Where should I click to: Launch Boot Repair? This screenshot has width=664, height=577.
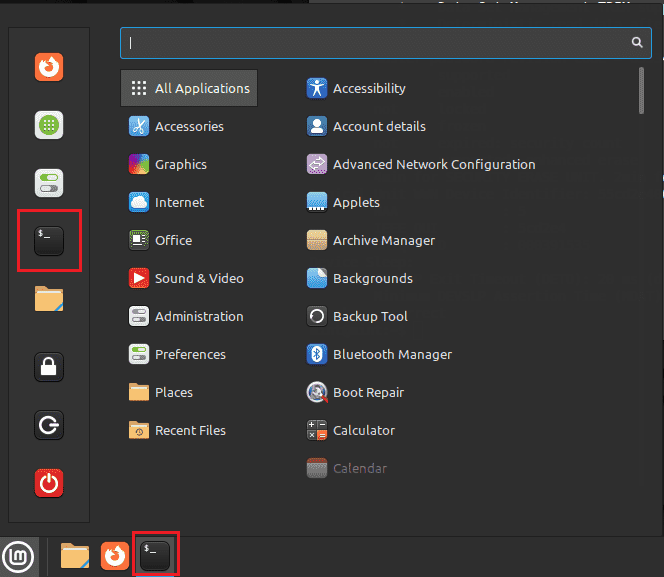[355, 392]
